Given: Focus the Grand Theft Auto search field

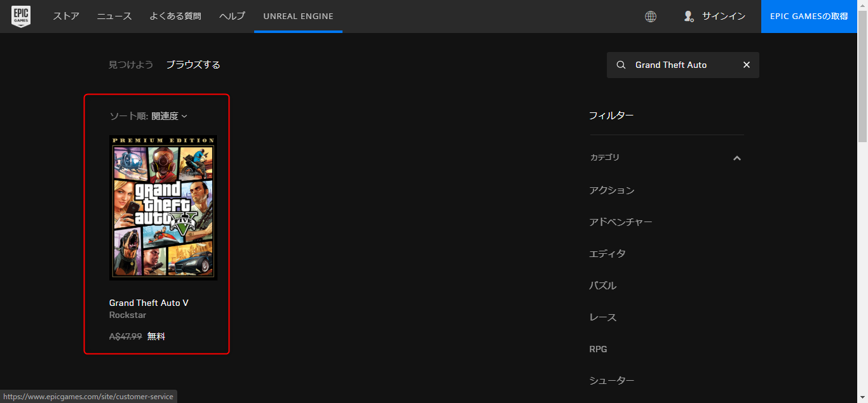Looking at the screenshot, I should tap(683, 65).
